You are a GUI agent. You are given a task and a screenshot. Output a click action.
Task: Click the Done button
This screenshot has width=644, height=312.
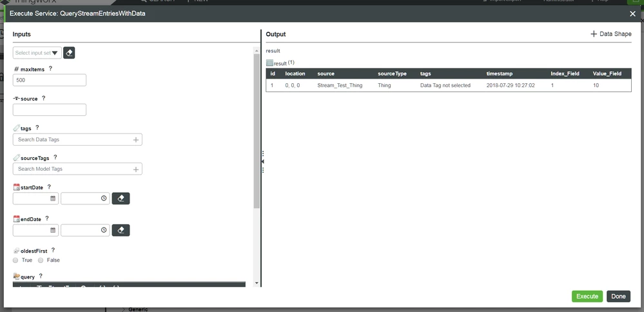pyautogui.click(x=618, y=297)
